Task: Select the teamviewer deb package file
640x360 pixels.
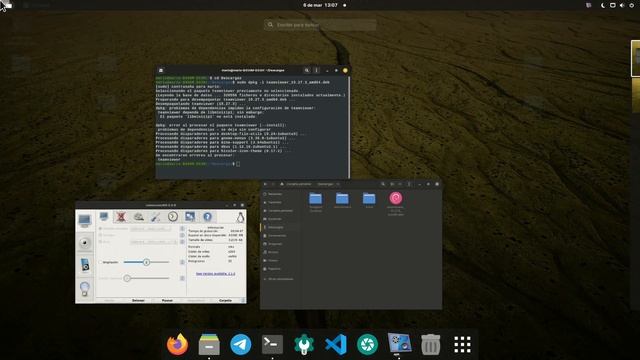Action: click(395, 203)
